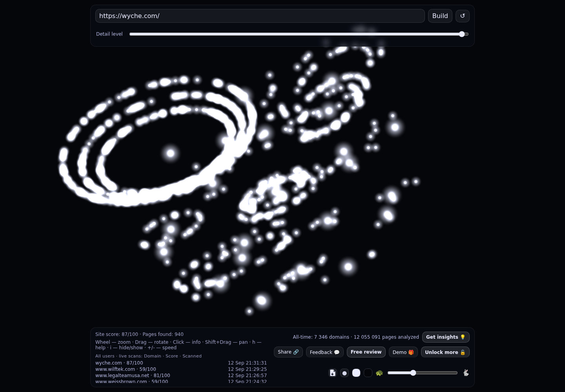The width and height of the screenshot is (565, 392).
Task: Click the rabbit fast-speed icon
Action: 466,373
